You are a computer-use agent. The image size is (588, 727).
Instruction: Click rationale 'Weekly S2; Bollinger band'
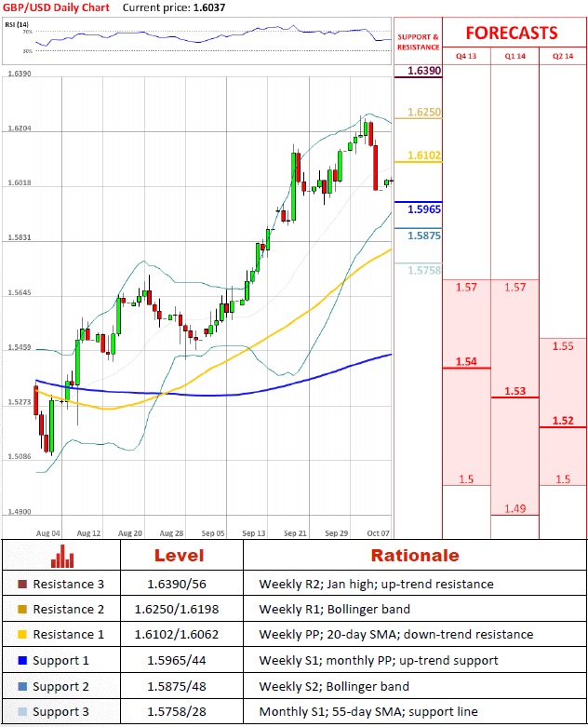coord(334,687)
